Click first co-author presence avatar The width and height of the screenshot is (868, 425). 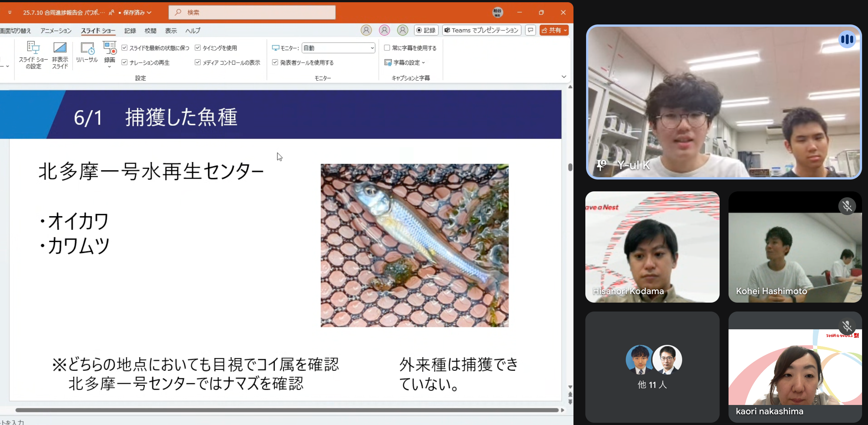tap(366, 30)
